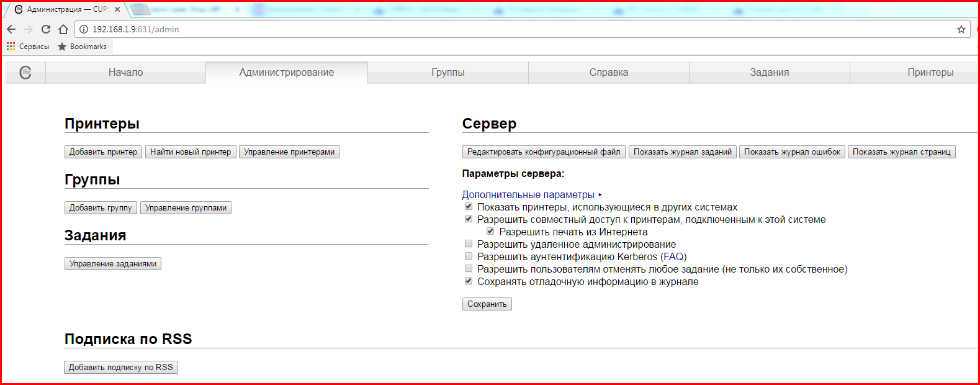This screenshot has height=385, width=980.
Task: Switch to the Принтеры tab
Action: pyautogui.click(x=930, y=73)
